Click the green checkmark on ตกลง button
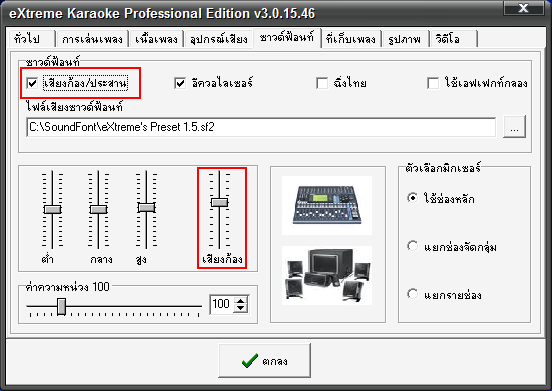Viewport: 552px width, 391px height. point(250,361)
